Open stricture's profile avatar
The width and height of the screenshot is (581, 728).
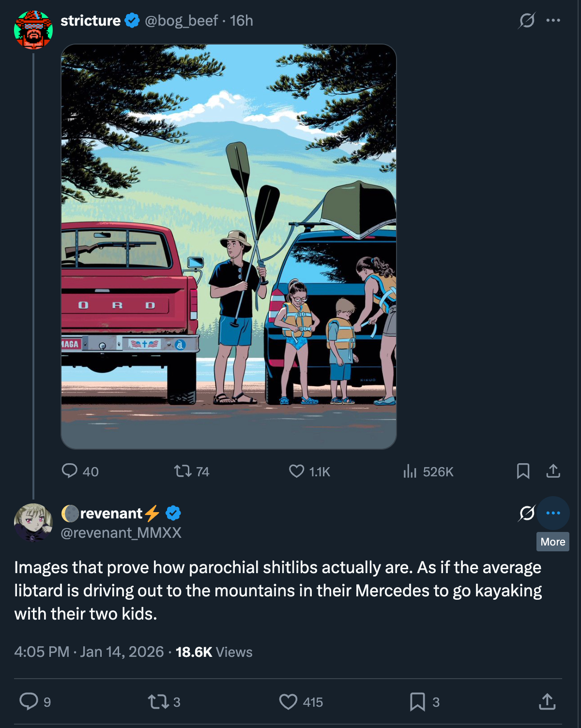(x=33, y=30)
